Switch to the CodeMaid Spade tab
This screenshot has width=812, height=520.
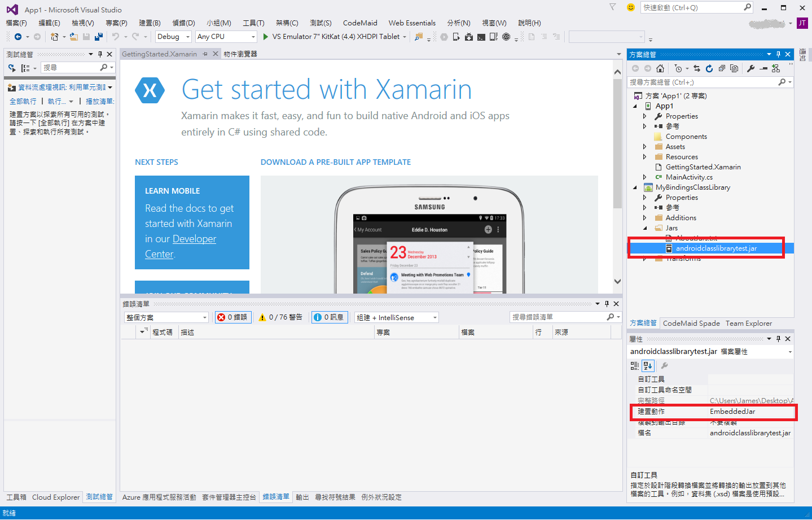click(691, 324)
